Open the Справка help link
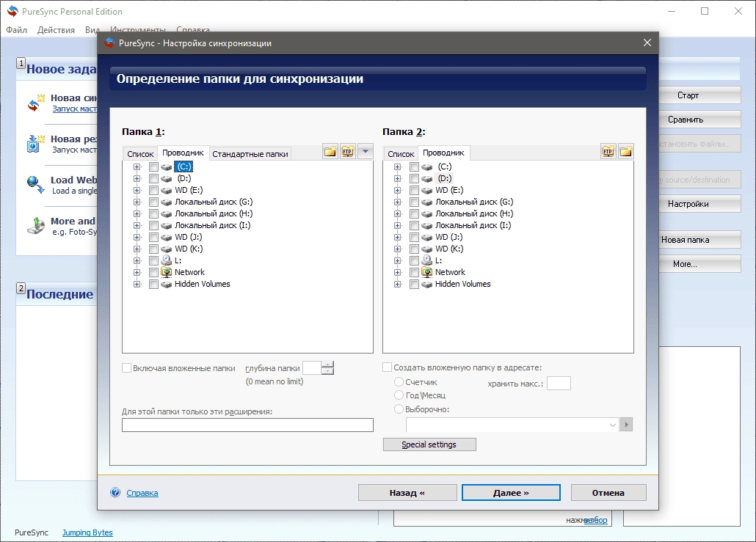The height and width of the screenshot is (542, 756). pyautogui.click(x=142, y=493)
